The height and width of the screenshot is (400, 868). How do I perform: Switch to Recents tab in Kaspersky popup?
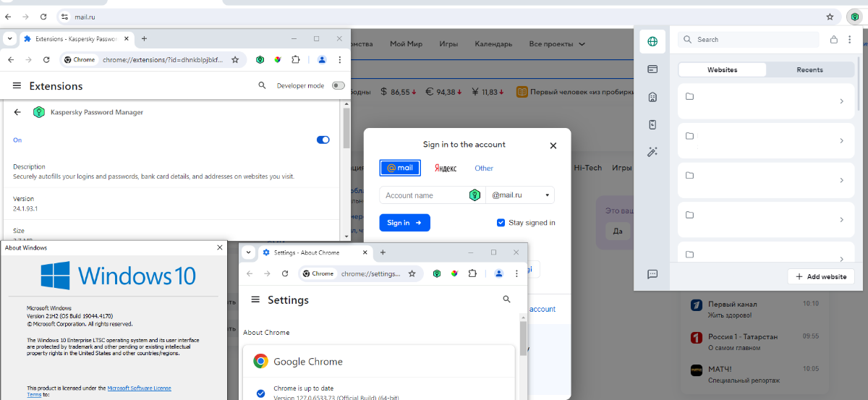tap(809, 69)
